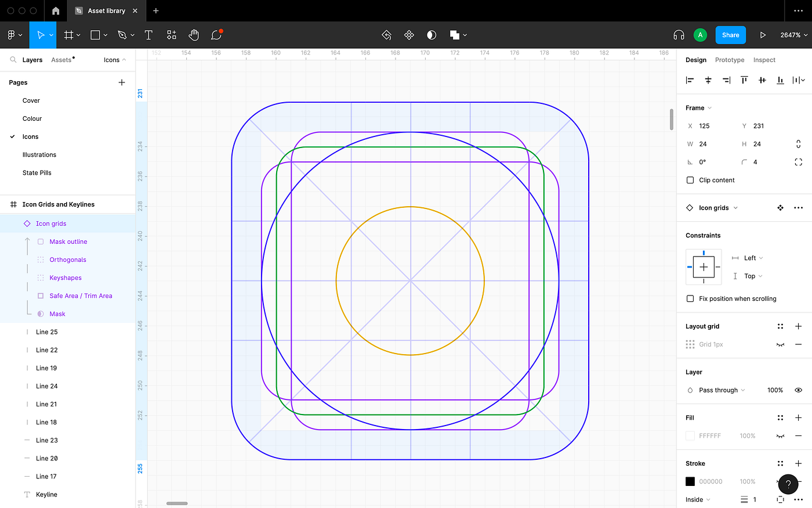812x508 pixels.
Task: Add a new page with the plus button
Action: pyautogui.click(x=122, y=82)
